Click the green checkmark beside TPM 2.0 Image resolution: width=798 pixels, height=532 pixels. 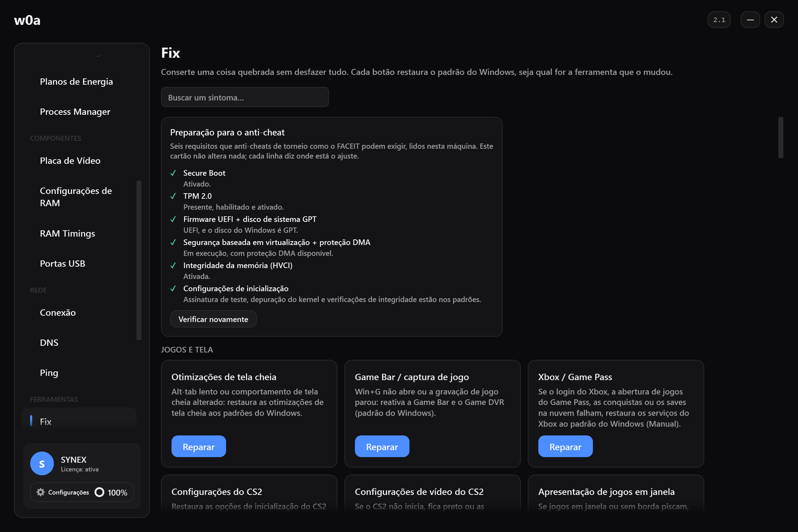click(173, 196)
